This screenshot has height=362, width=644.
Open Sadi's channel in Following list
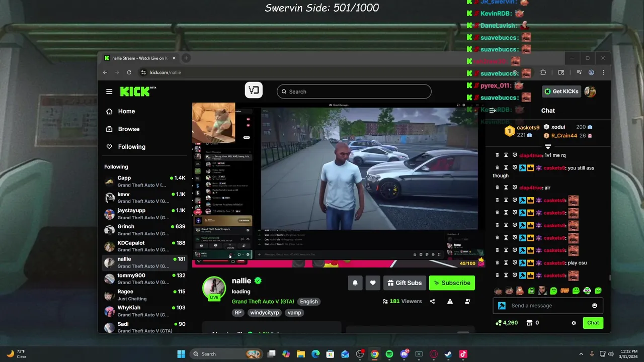coord(145,327)
